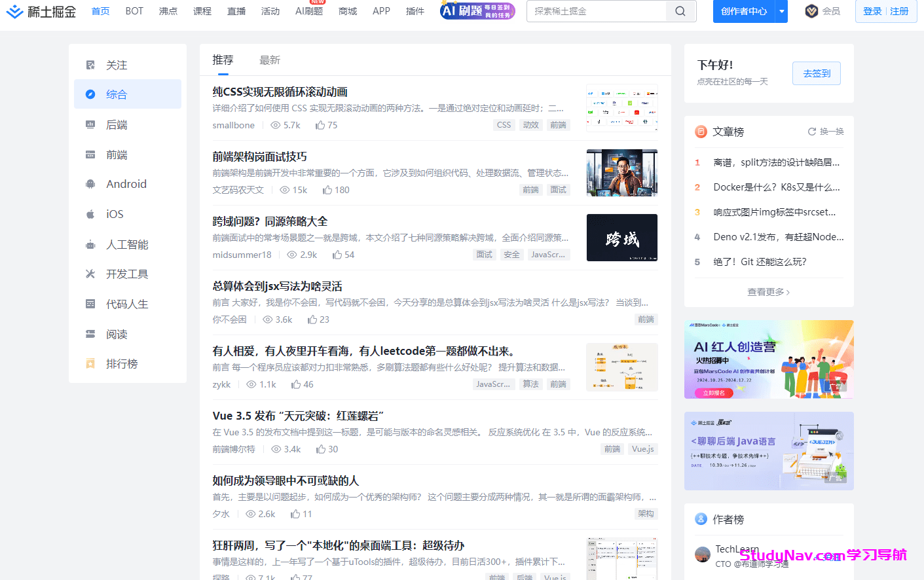Click the search magnifier icon
Viewport: 924px width, 580px height.
[680, 11]
